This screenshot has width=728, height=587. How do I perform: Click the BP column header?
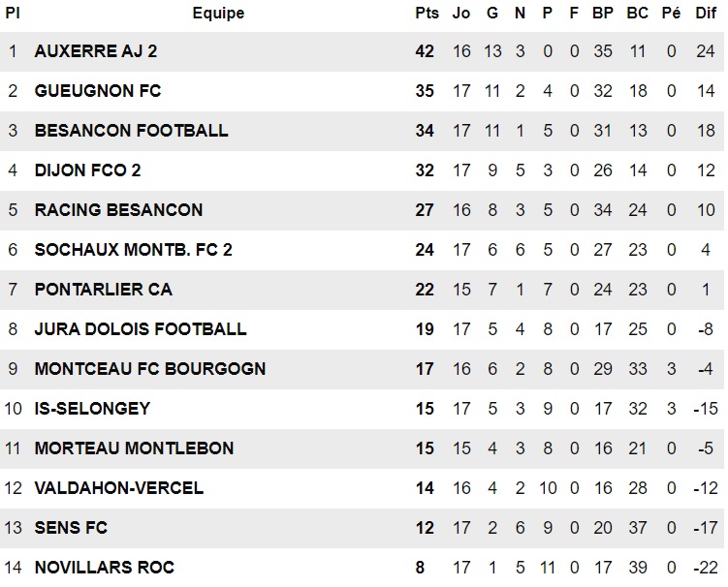click(x=603, y=13)
